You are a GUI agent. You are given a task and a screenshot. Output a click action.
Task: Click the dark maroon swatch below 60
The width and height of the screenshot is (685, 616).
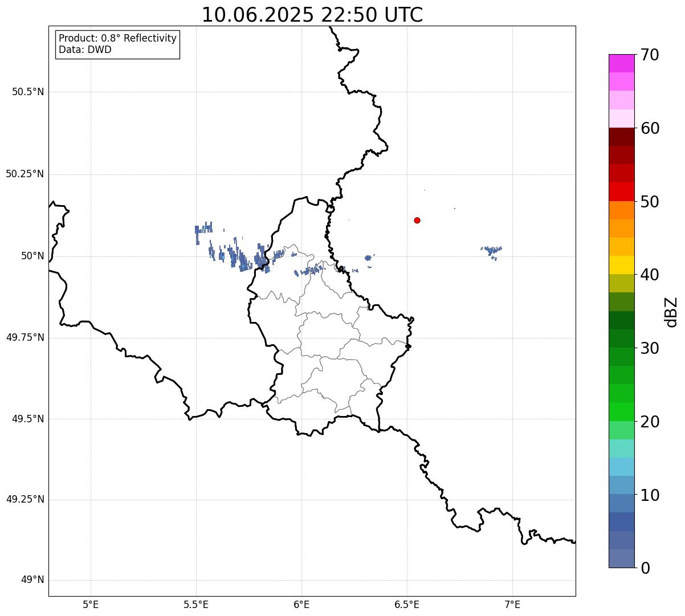pyautogui.click(x=621, y=137)
